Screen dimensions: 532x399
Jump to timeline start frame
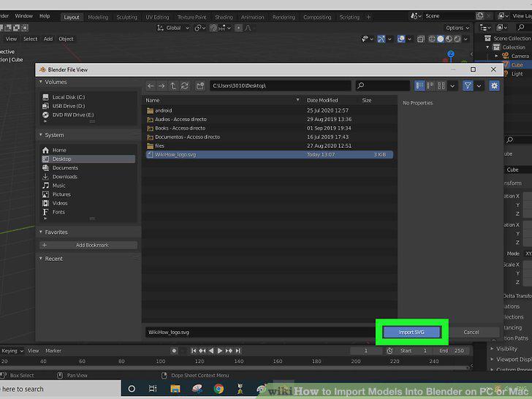(194, 351)
